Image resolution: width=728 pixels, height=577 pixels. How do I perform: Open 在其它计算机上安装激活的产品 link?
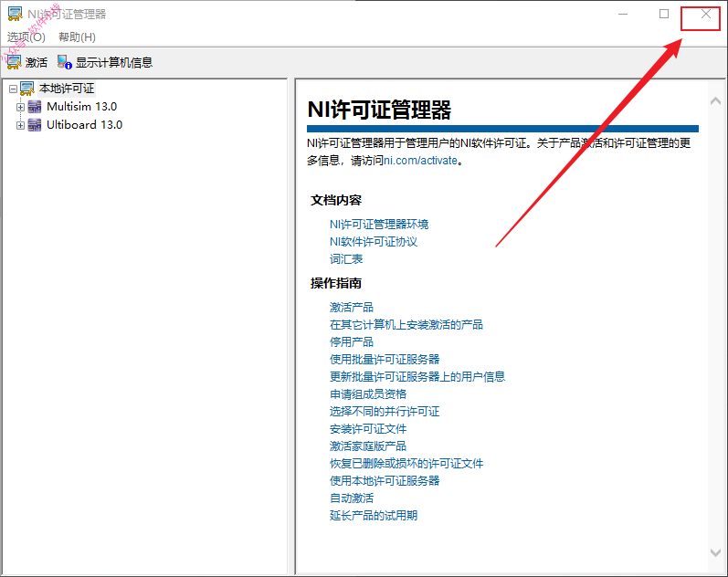coord(406,324)
